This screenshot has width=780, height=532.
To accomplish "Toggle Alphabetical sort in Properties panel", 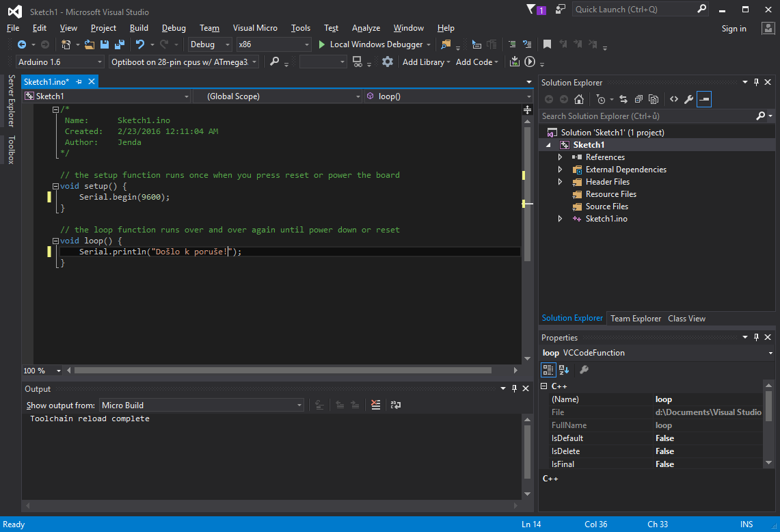I will click(x=563, y=370).
